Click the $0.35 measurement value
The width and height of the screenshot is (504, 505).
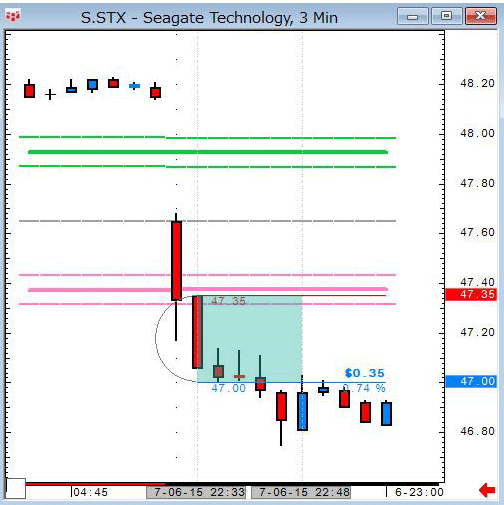[365, 373]
